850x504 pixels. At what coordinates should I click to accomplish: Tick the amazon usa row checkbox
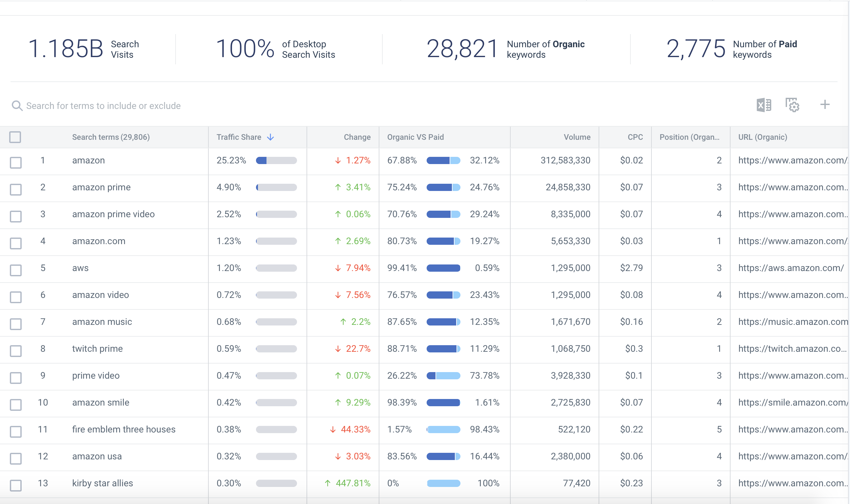point(16,458)
